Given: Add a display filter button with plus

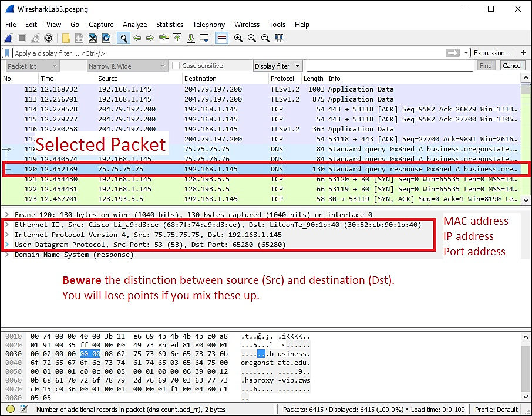Looking at the screenshot, I should (x=524, y=53).
